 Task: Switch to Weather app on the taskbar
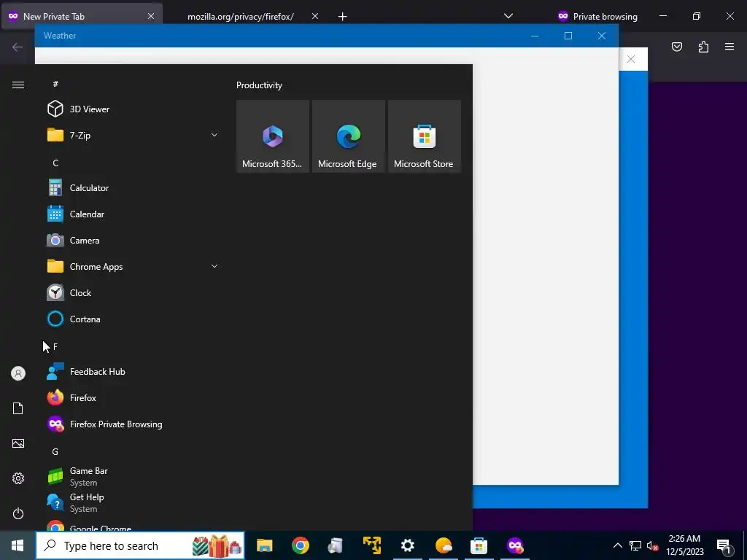(x=444, y=545)
